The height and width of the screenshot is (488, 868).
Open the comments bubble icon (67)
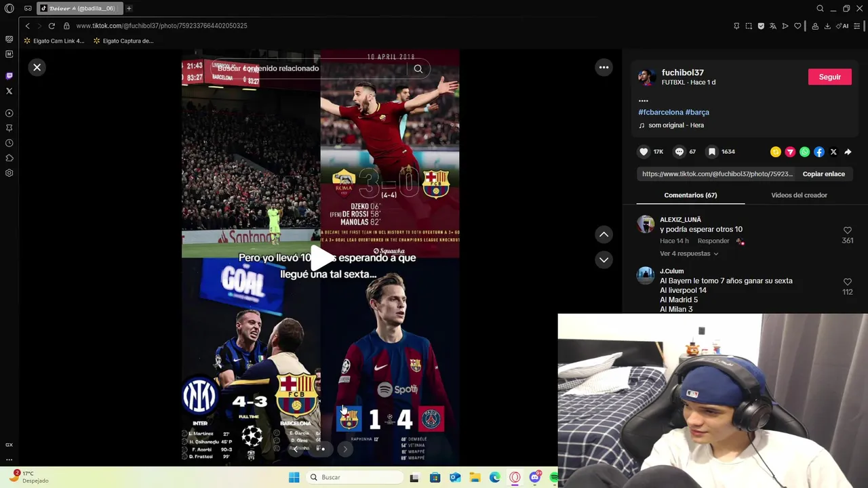[x=679, y=152]
